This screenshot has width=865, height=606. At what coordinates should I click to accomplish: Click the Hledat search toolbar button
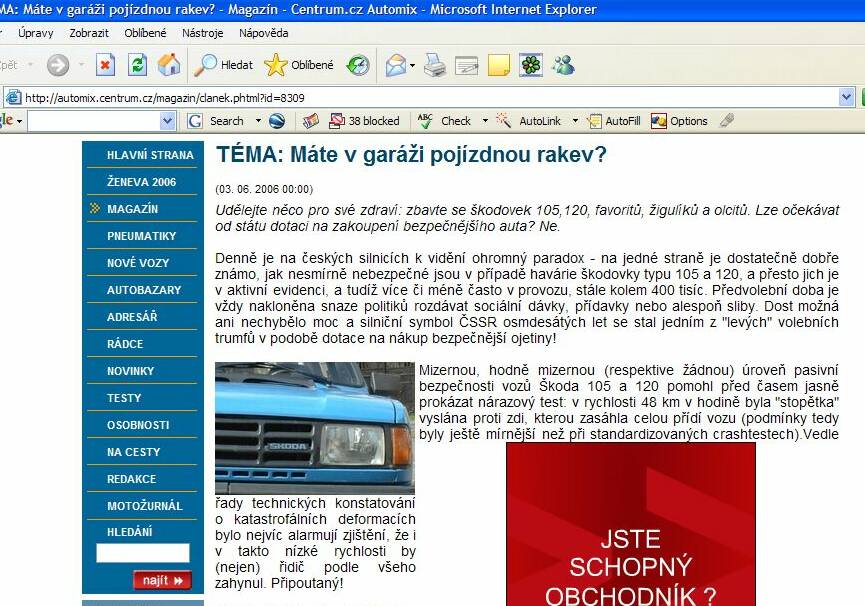(x=224, y=65)
